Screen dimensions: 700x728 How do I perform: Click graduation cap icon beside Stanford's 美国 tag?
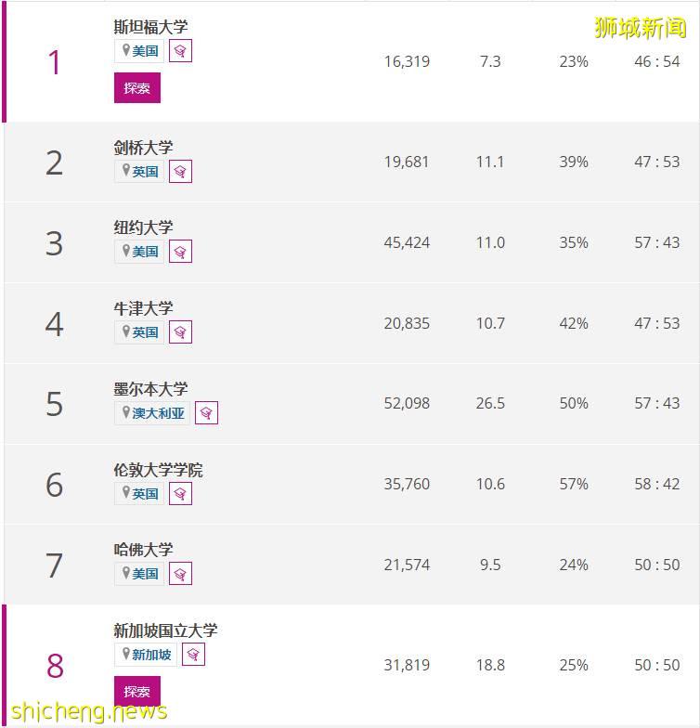[x=181, y=51]
